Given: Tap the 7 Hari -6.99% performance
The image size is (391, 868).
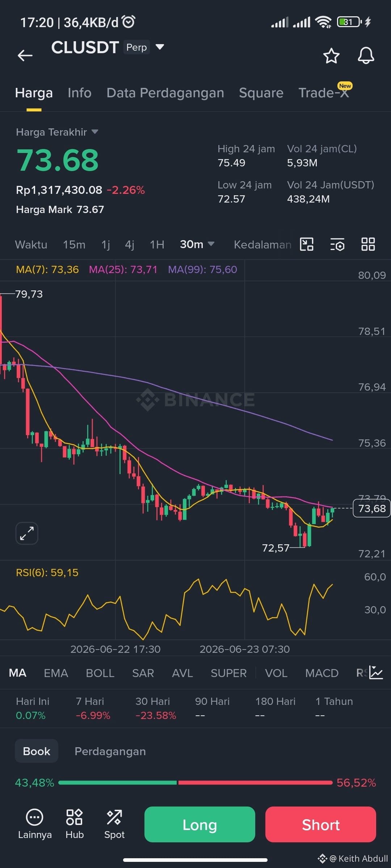Looking at the screenshot, I should pyautogui.click(x=93, y=708).
